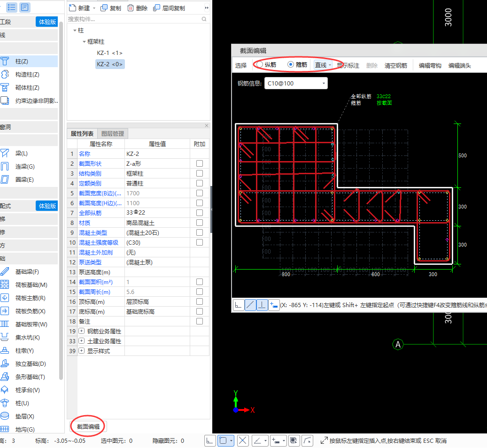Tick the 附加 checkbox for 截面形状
The width and height of the screenshot is (487, 448).
[200, 163]
